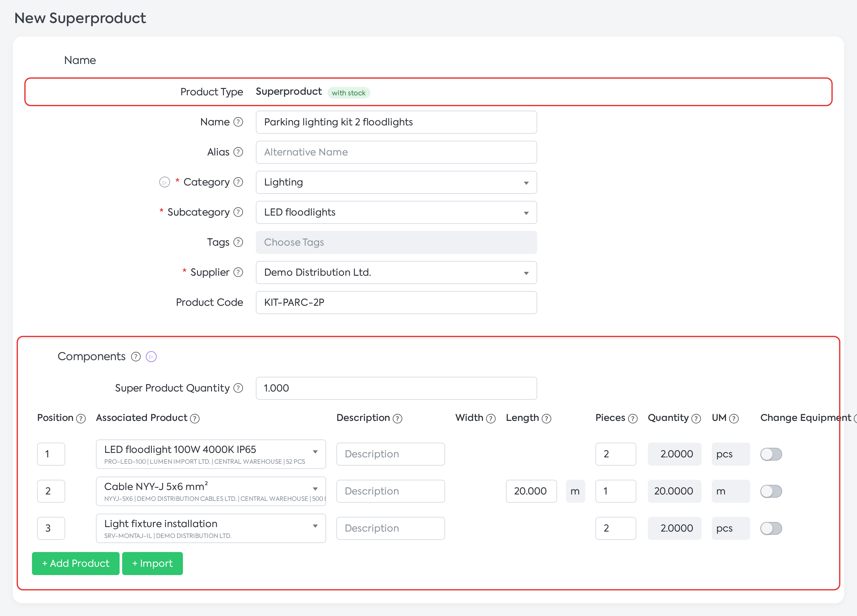Click the Choose Tags field

(x=397, y=242)
